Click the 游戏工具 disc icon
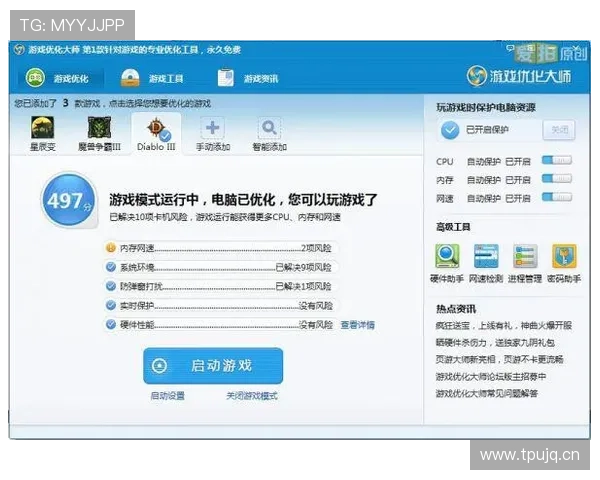Screen dimensions: 600x480 [x=130, y=78]
